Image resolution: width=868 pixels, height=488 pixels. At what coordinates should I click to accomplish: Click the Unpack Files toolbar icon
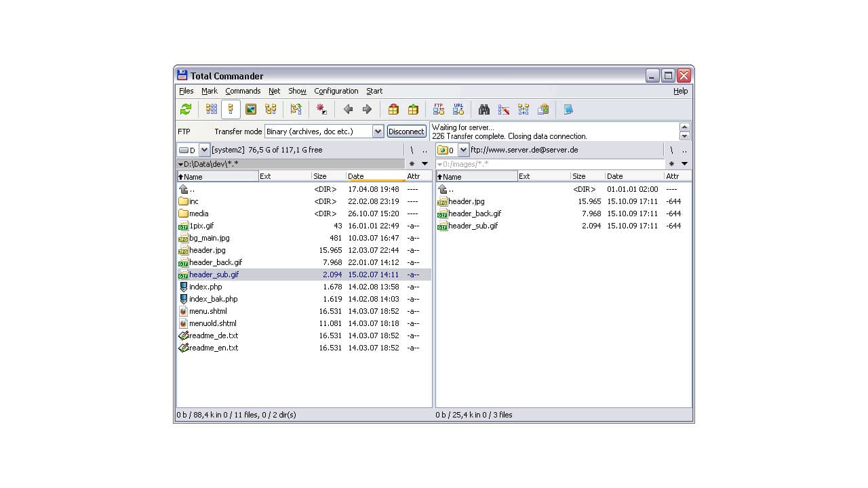point(414,109)
